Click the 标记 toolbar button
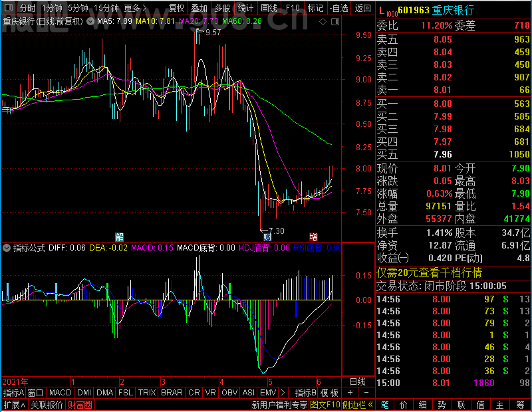 click(315, 8)
